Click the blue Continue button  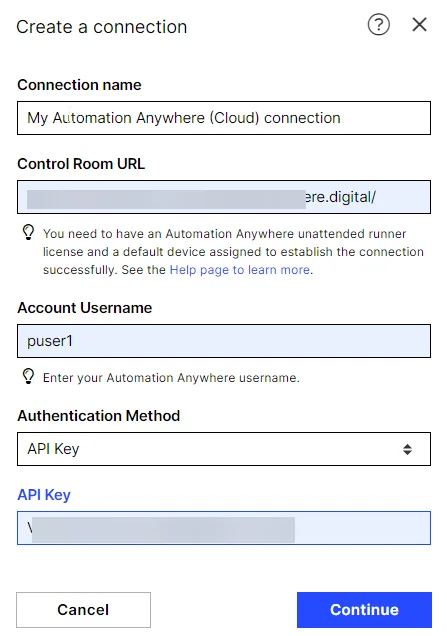[x=364, y=610]
